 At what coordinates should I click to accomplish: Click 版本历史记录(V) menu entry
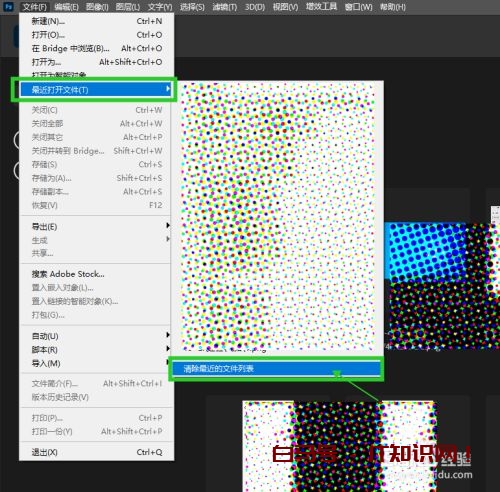pos(97,397)
